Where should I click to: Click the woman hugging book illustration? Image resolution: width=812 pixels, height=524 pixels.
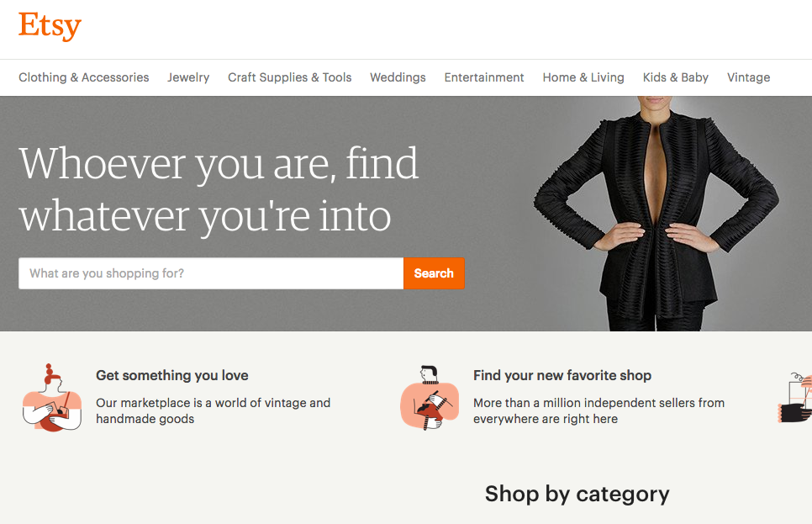coord(52,398)
